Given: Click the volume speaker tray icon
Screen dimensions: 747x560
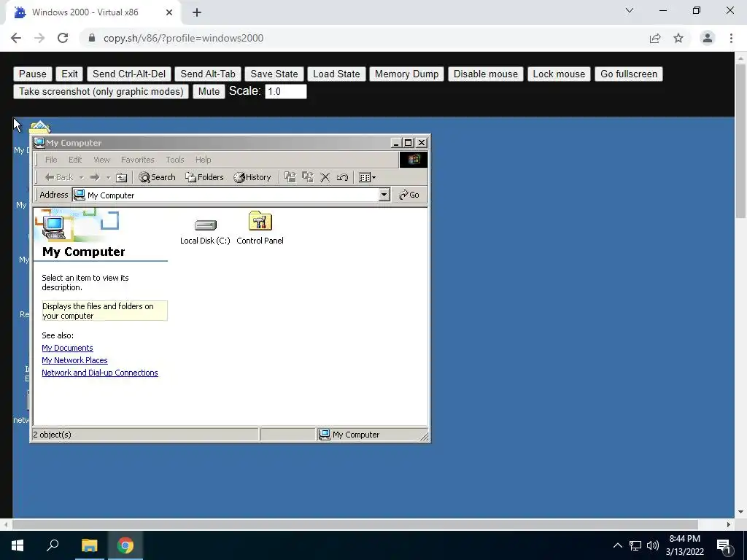Looking at the screenshot, I should [x=653, y=545].
